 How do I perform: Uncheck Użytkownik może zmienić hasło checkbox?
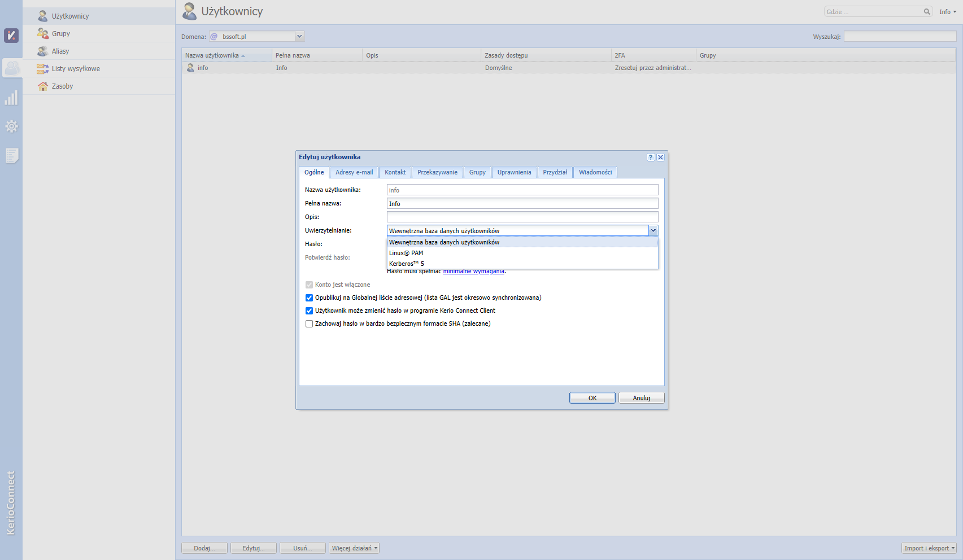coord(309,311)
